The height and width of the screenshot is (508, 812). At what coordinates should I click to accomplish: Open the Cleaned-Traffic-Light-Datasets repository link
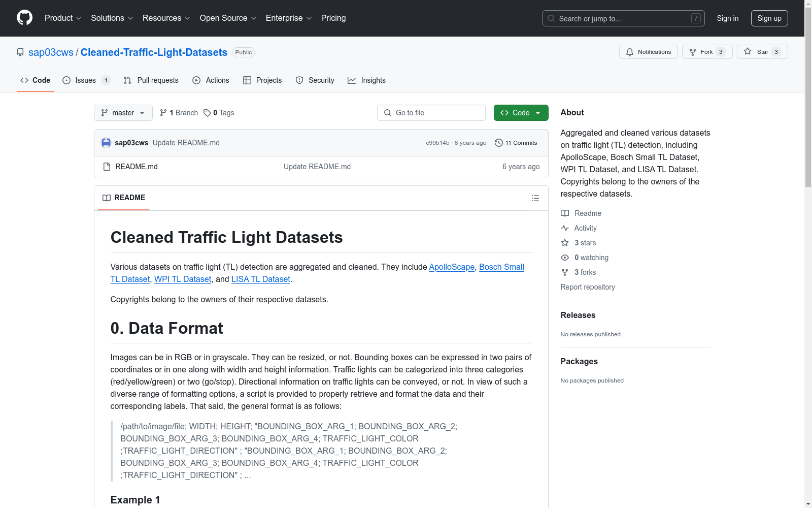coord(154,52)
